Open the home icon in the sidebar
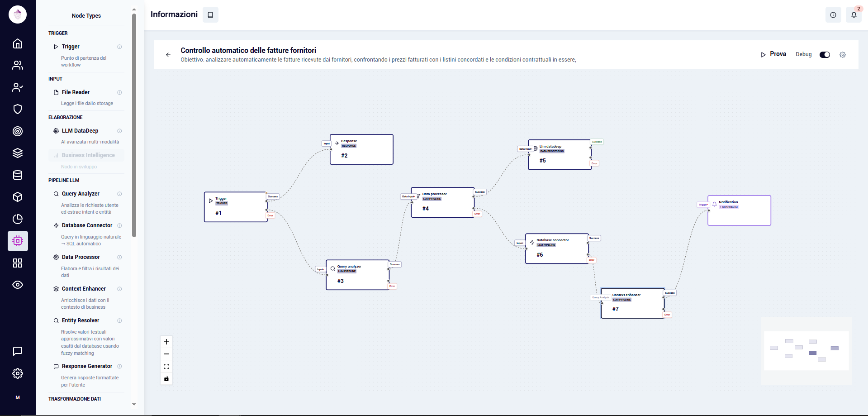868x416 pixels. [17, 43]
